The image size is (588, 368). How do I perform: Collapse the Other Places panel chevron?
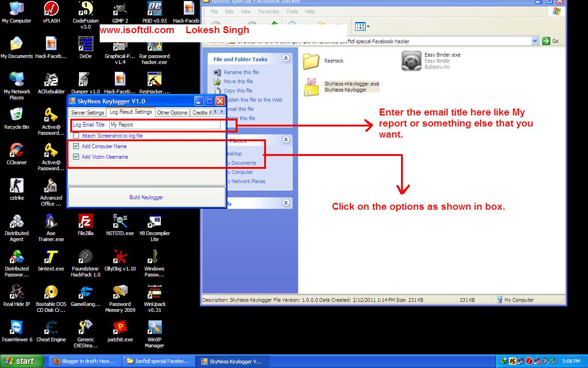[286, 140]
